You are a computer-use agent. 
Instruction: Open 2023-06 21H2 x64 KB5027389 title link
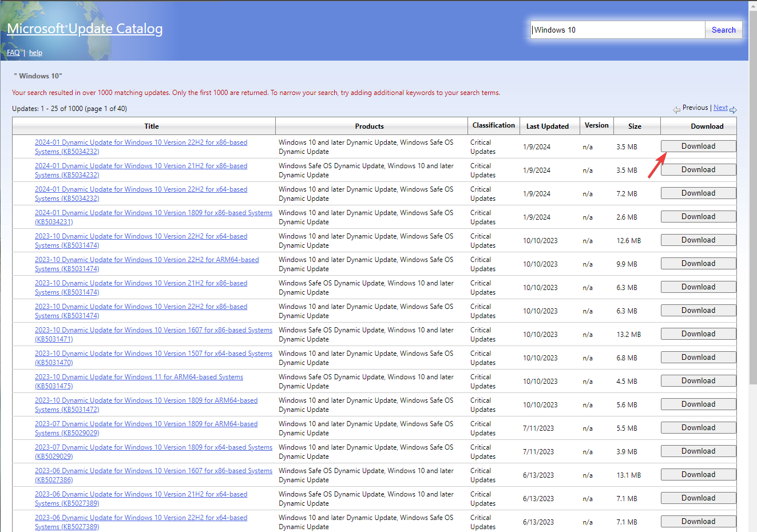click(x=141, y=499)
